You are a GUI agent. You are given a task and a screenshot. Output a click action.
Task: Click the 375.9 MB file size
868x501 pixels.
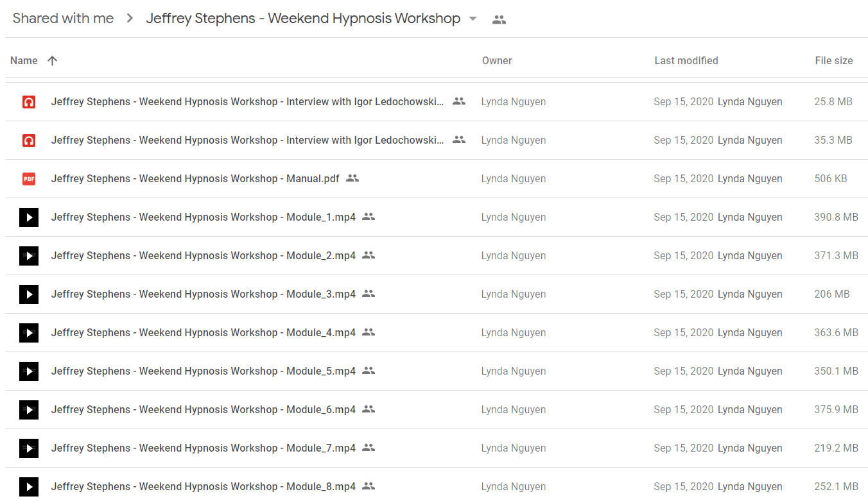coord(836,410)
